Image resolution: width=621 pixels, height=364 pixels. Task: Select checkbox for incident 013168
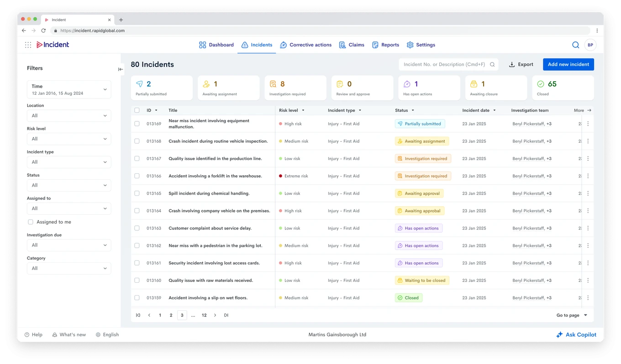137,141
